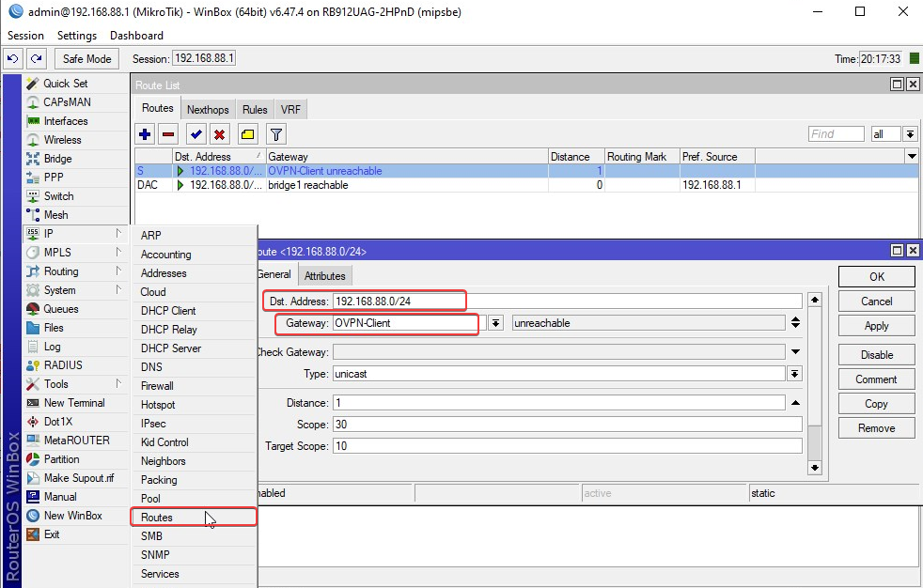Open the Type dropdown arrow

tap(794, 374)
